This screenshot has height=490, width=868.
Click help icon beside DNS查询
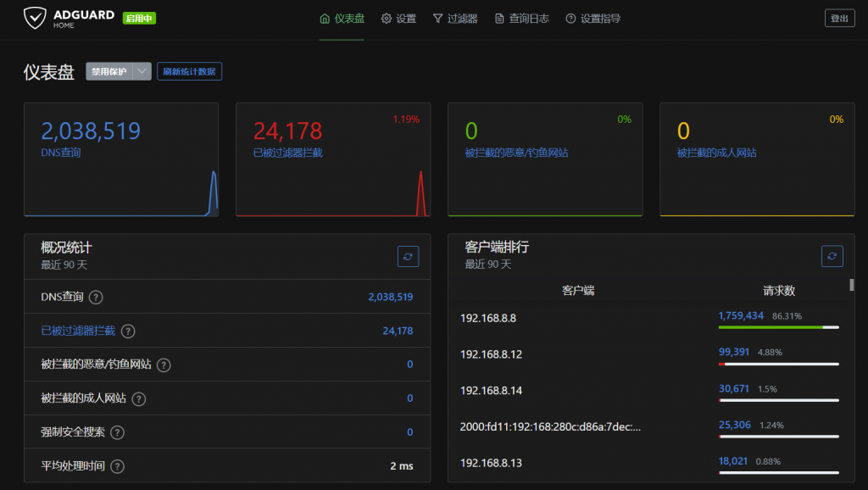coord(96,298)
